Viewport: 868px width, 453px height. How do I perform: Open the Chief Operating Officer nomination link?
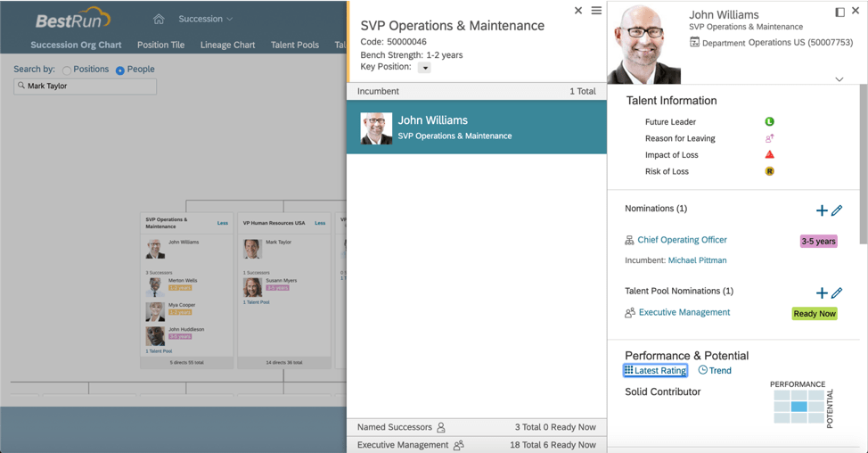click(x=682, y=240)
